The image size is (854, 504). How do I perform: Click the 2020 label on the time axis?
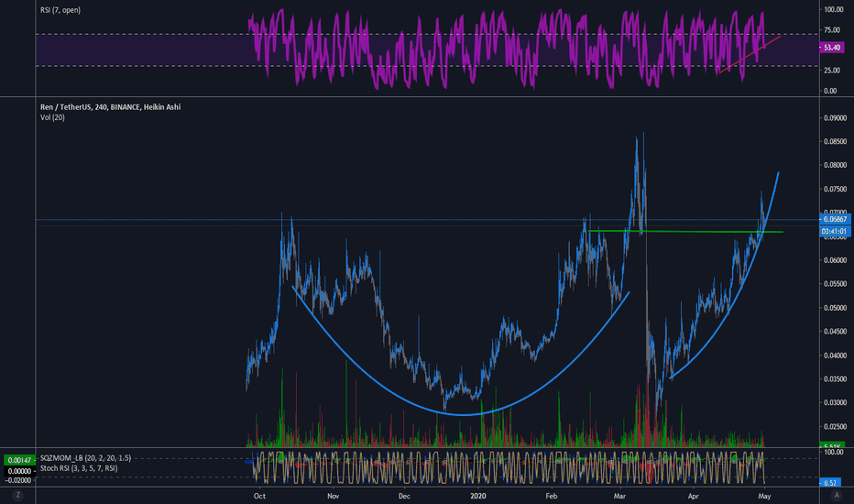[x=477, y=496]
